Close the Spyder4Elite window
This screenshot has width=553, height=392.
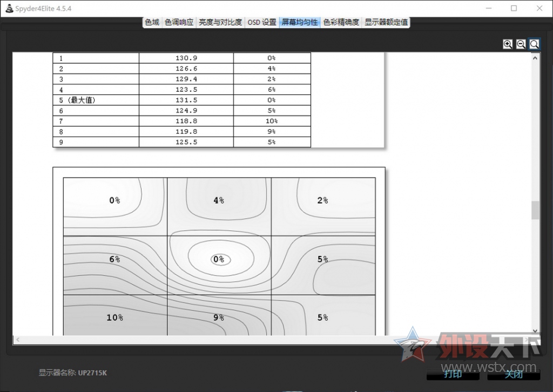[539, 9]
